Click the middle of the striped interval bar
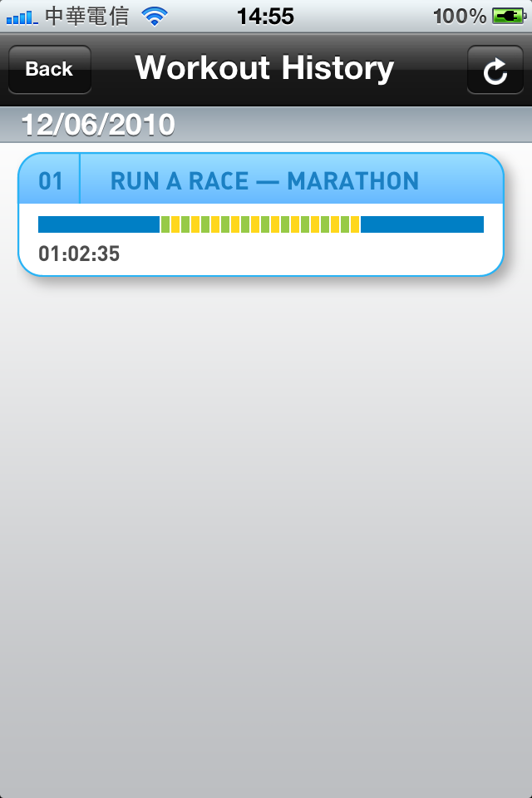 (260, 224)
